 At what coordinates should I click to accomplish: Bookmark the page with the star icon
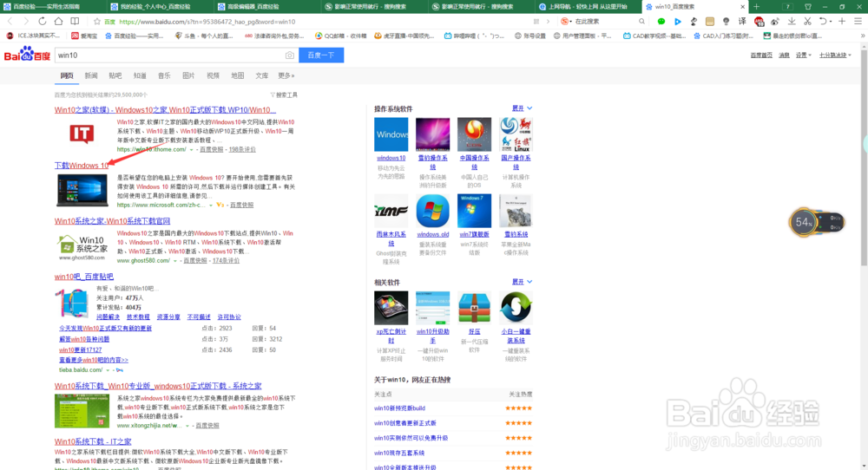tap(97, 22)
